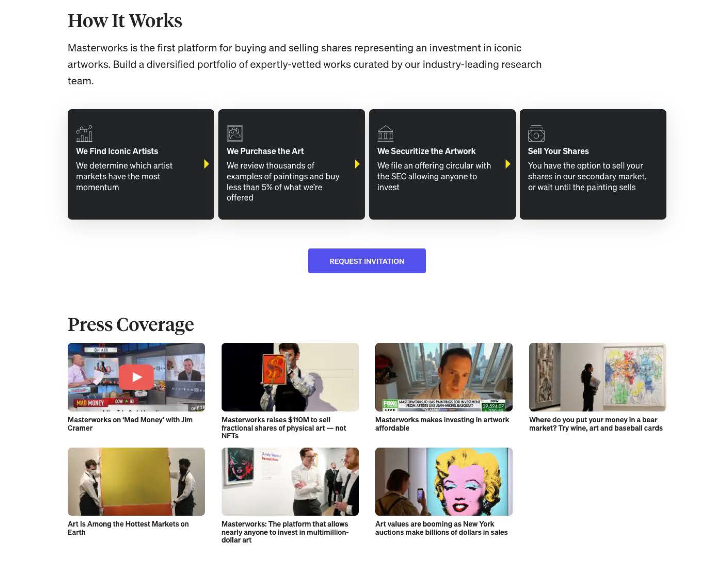Click the framed painting icon above Purchase the Art
The image size is (728, 563).
(x=235, y=133)
